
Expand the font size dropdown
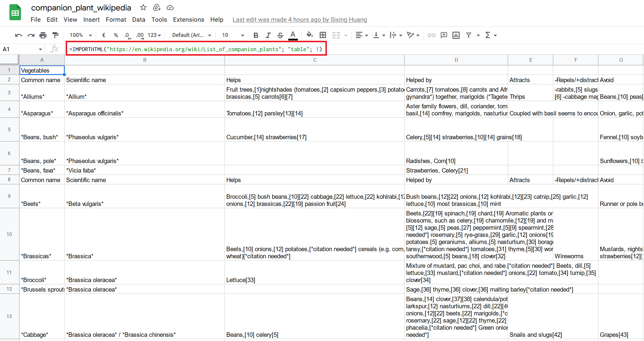233,35
